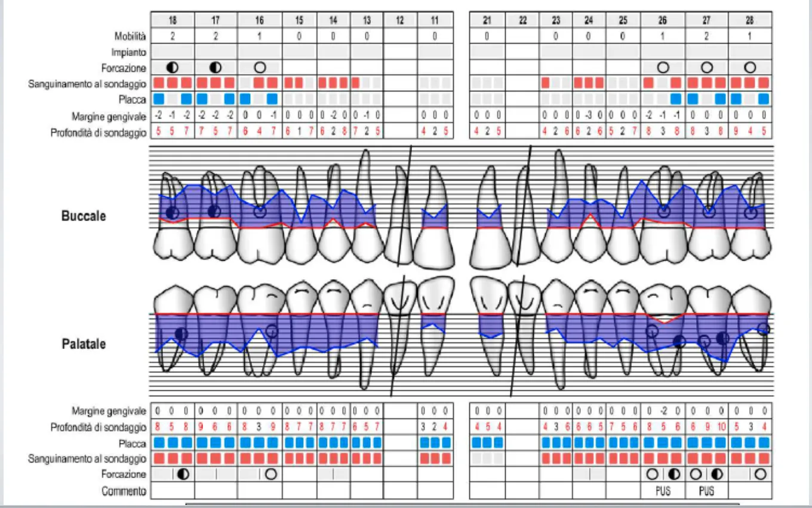Select the buccal furcation circle of tooth 26
This screenshot has width=812, height=508.
pyautogui.click(x=663, y=68)
